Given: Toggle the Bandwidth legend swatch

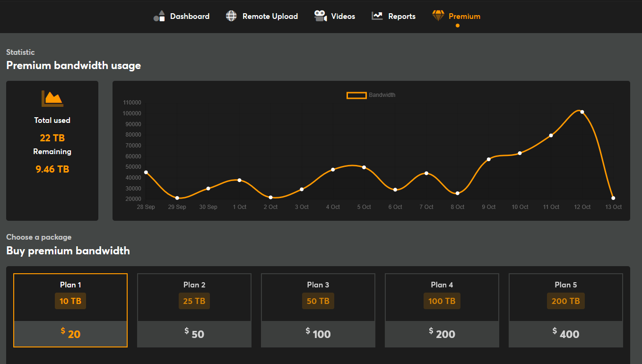Looking at the screenshot, I should click(x=356, y=95).
